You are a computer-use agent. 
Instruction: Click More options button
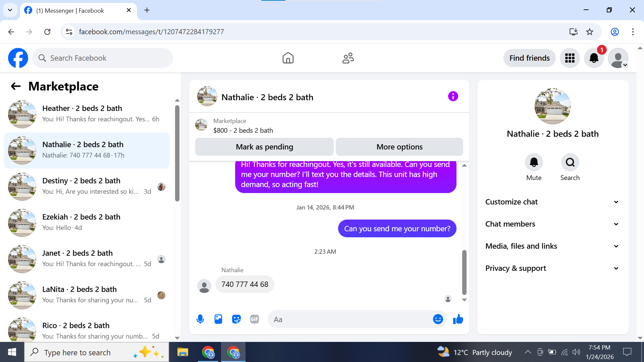tap(399, 147)
